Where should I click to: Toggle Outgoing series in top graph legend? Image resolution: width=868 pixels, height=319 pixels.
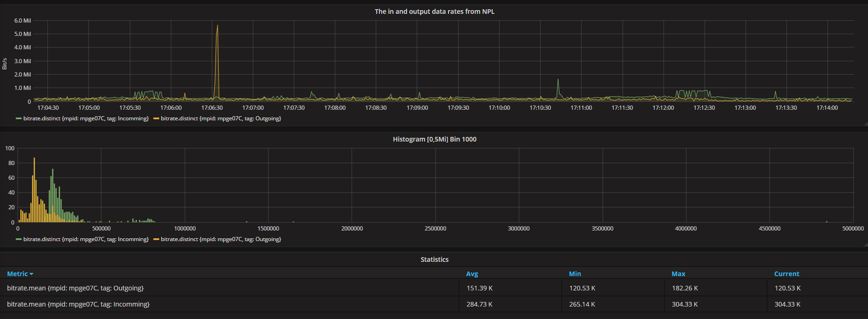coord(221,118)
